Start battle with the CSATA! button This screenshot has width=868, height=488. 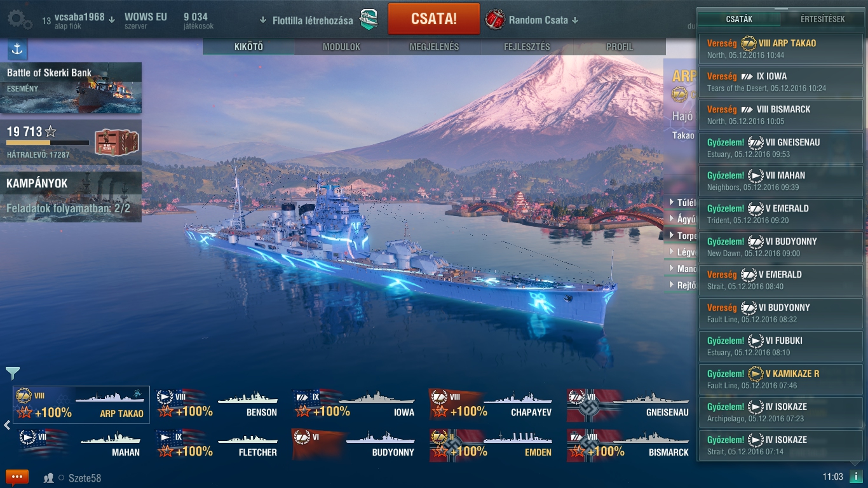(x=434, y=19)
